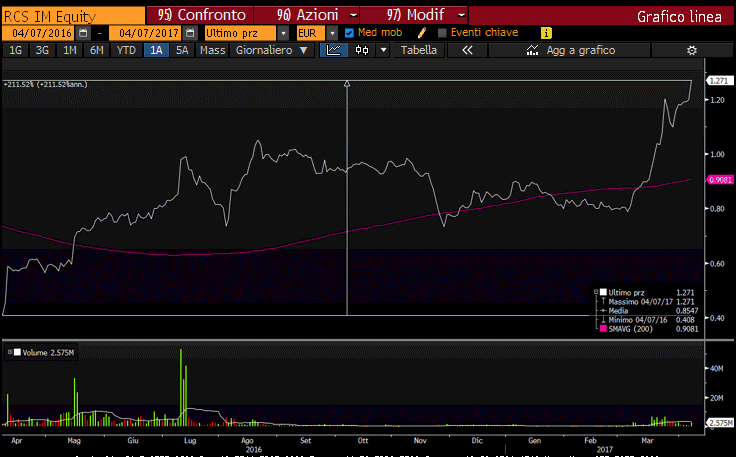Toggle the Med mob checkbox

(349, 33)
